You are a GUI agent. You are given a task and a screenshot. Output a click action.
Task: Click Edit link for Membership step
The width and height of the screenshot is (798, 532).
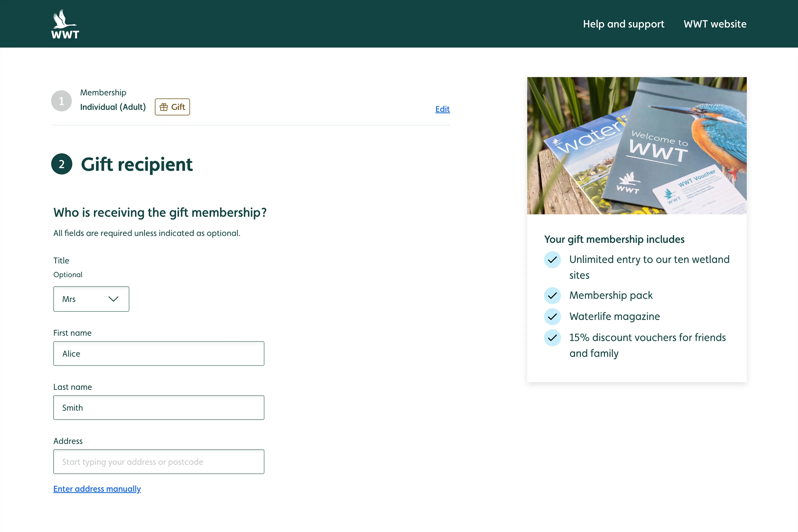click(x=442, y=109)
